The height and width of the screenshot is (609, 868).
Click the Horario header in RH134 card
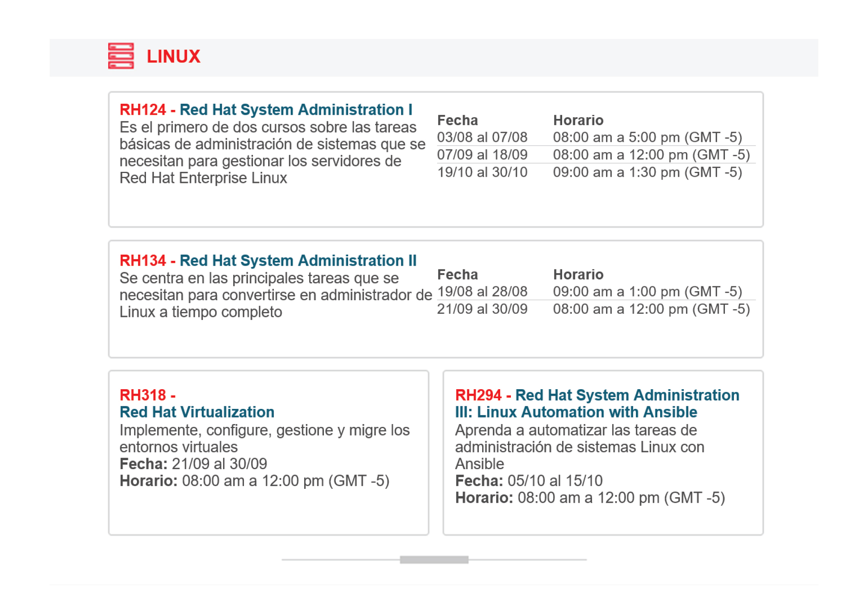click(x=578, y=274)
